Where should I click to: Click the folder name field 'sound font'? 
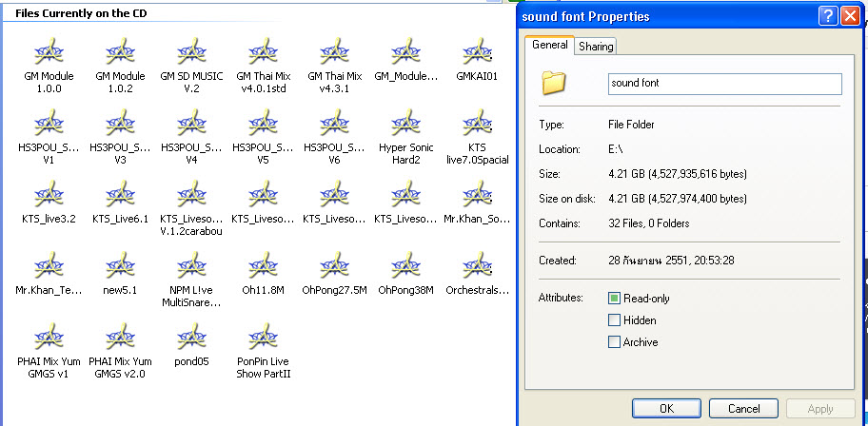[724, 84]
